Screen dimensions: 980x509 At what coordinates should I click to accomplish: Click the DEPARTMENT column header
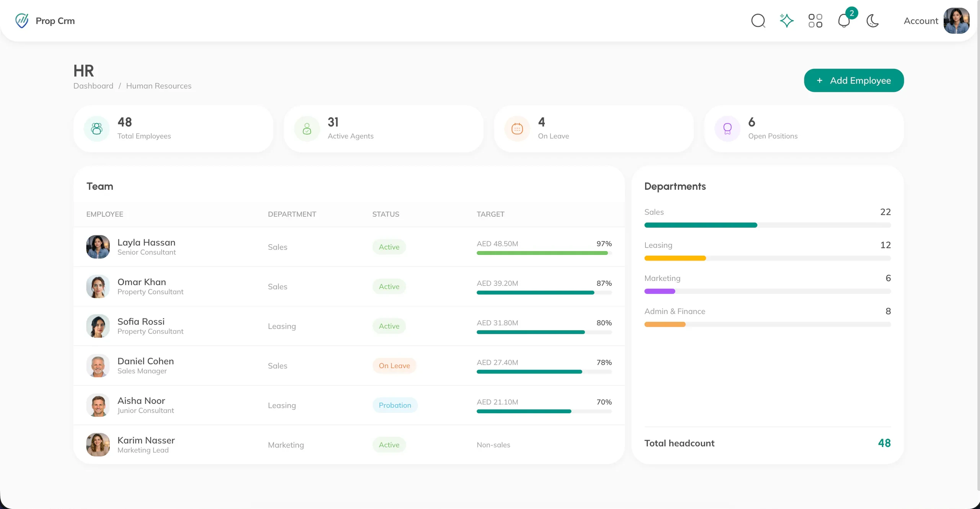click(x=292, y=214)
